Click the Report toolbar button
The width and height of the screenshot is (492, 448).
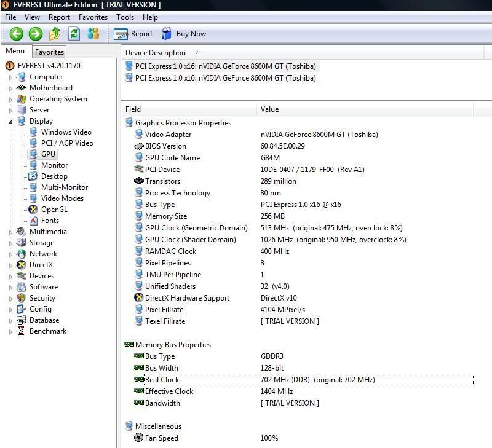click(133, 34)
